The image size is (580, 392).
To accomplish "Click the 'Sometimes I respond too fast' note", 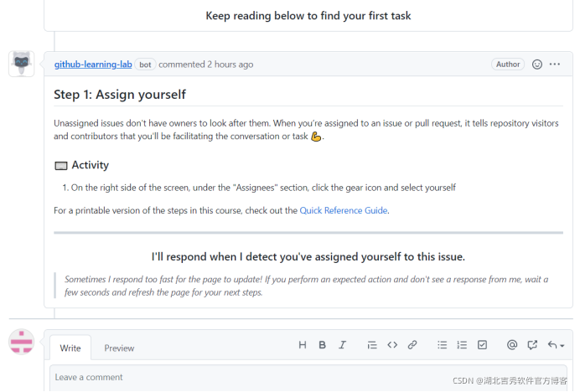I will (306, 286).
